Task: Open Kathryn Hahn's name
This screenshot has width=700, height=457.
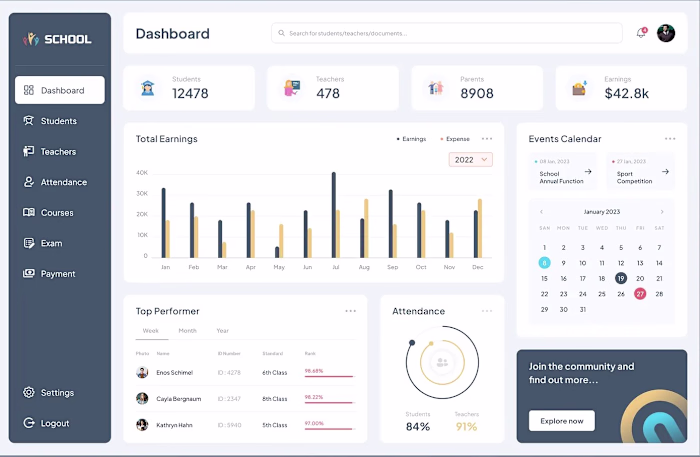Action: (x=174, y=425)
